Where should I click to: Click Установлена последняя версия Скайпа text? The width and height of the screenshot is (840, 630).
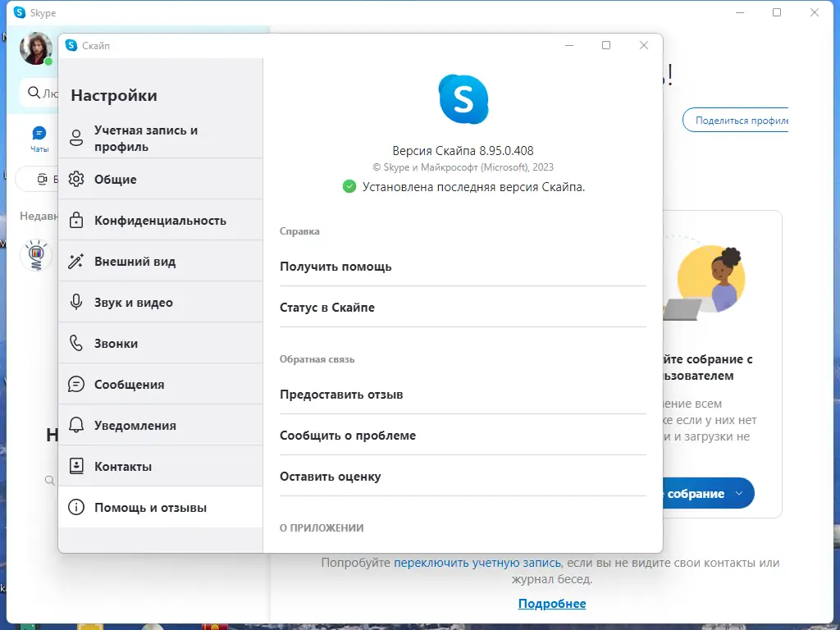(473, 186)
